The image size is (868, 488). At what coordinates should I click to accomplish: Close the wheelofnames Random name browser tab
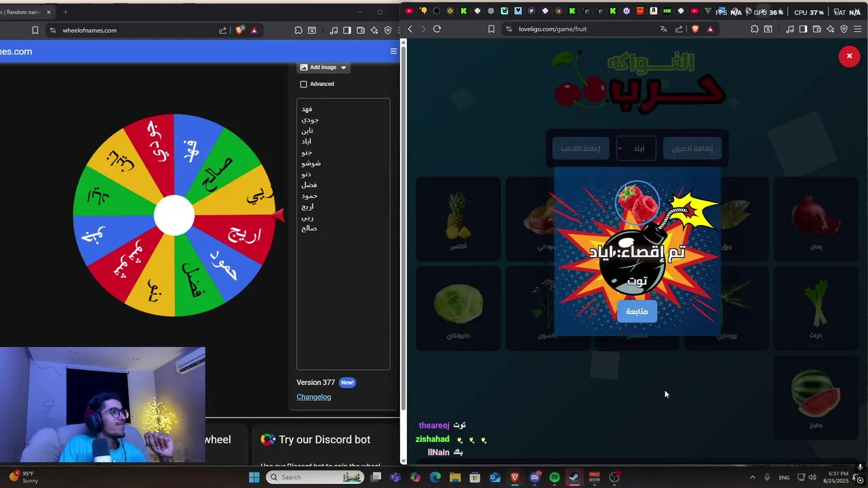tap(49, 12)
